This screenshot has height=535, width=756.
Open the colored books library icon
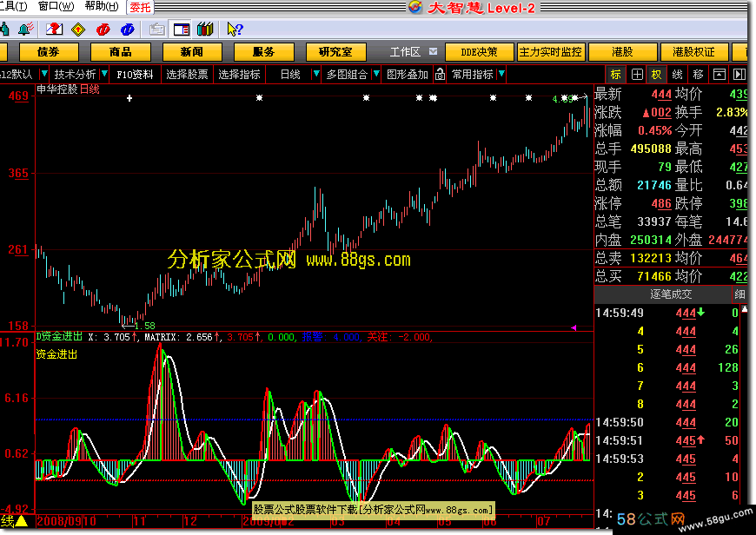205,30
